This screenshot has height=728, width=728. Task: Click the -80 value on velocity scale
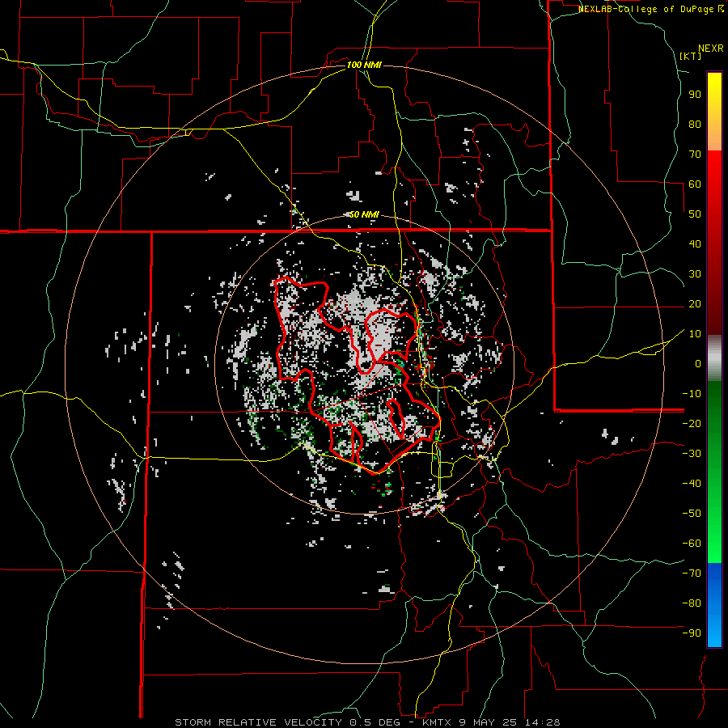pos(692,603)
